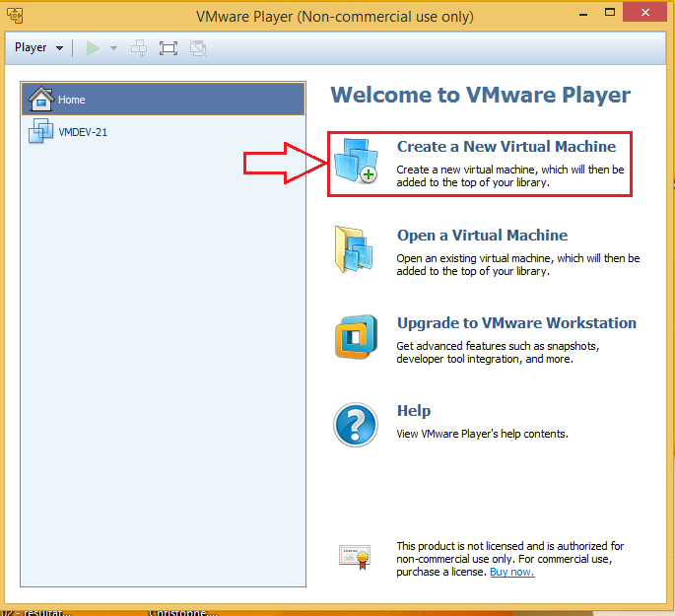
Task: Select the VMDEV-21 virtual machine
Action: click(164, 131)
